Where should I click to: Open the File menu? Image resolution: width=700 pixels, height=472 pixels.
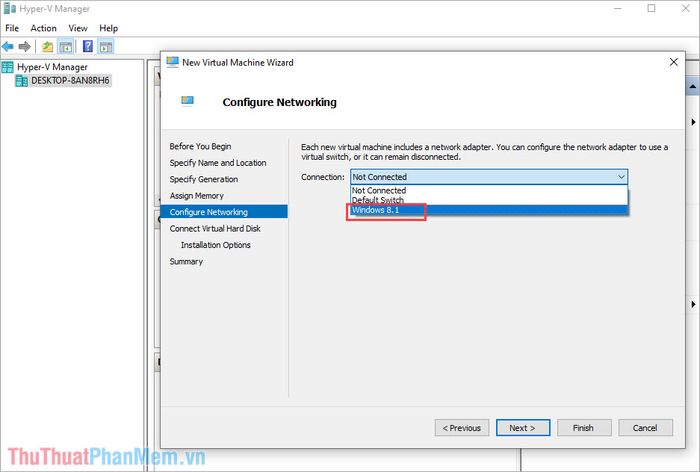pos(12,28)
